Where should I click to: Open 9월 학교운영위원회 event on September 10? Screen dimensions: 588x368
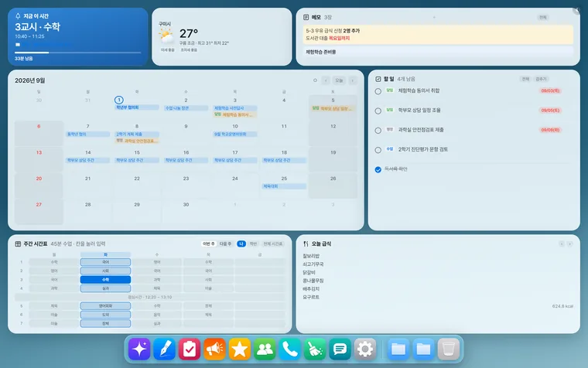coord(235,135)
